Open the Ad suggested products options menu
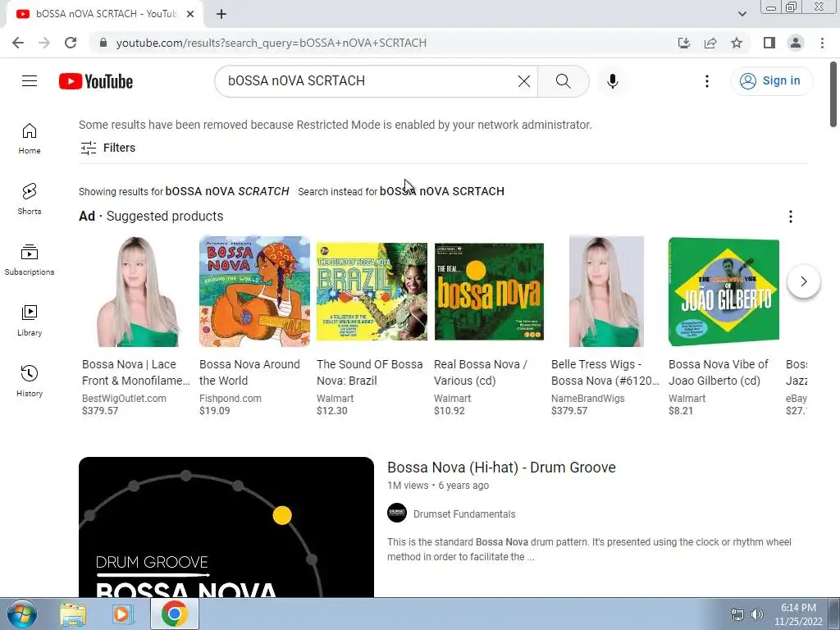Screen dimensions: 840x630 click(x=791, y=217)
